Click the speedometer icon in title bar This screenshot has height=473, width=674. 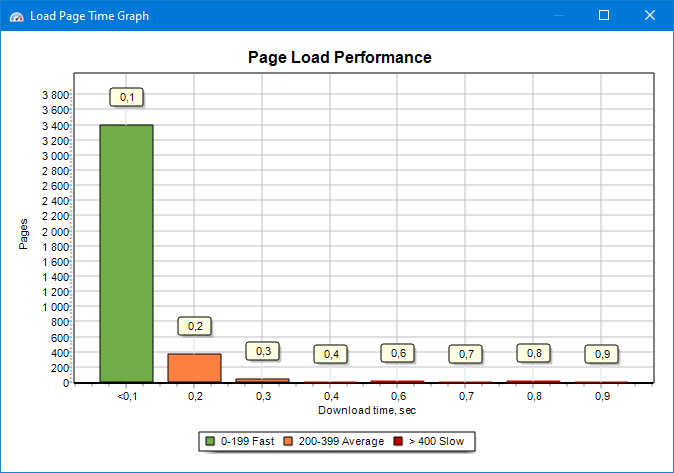pos(16,15)
